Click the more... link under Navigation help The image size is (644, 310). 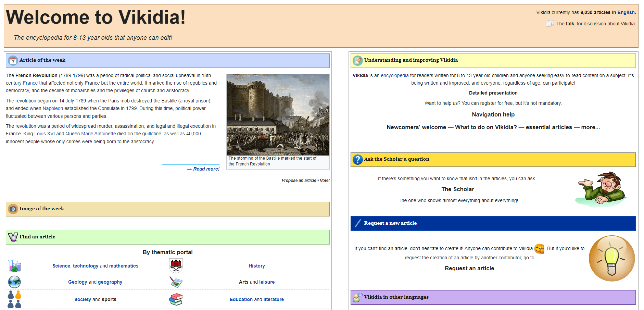[x=591, y=127]
